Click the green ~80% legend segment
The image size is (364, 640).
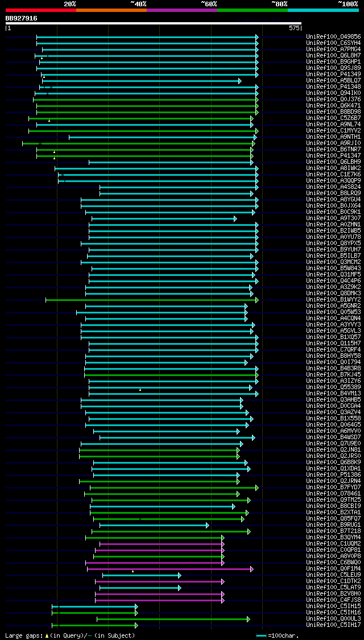(x=253, y=10)
